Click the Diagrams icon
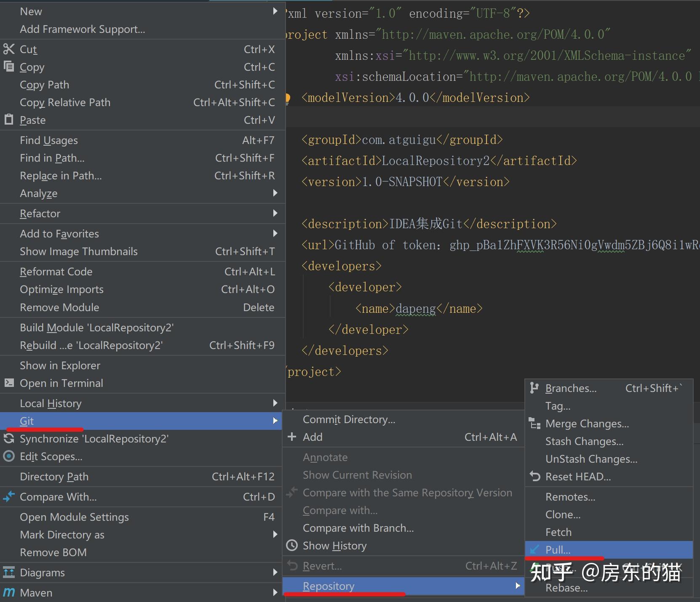 [x=9, y=572]
